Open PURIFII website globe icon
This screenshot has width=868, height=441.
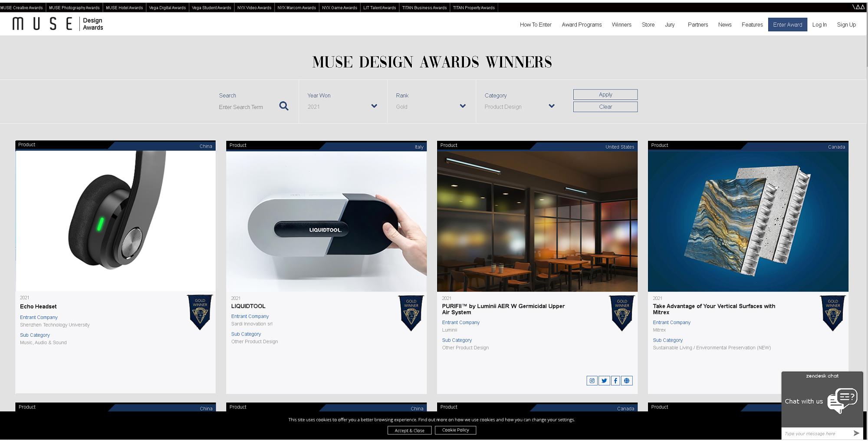(x=627, y=381)
